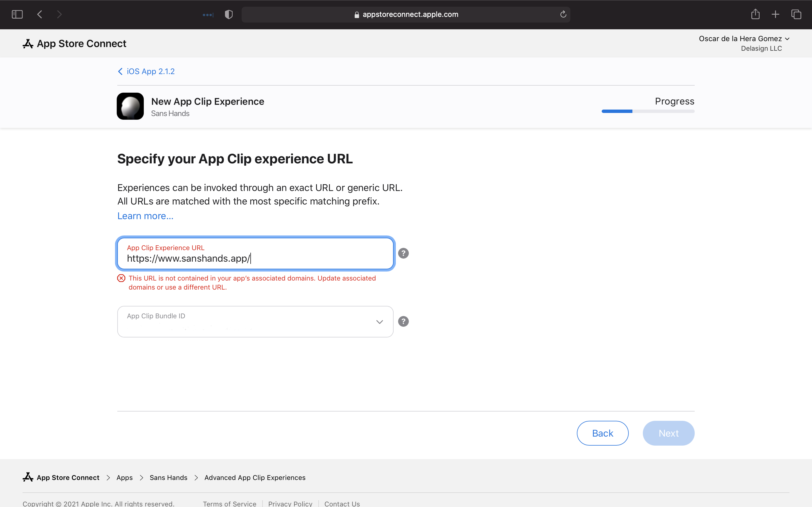Click the share/export icon in toolbar
The width and height of the screenshot is (812, 507).
click(x=755, y=15)
